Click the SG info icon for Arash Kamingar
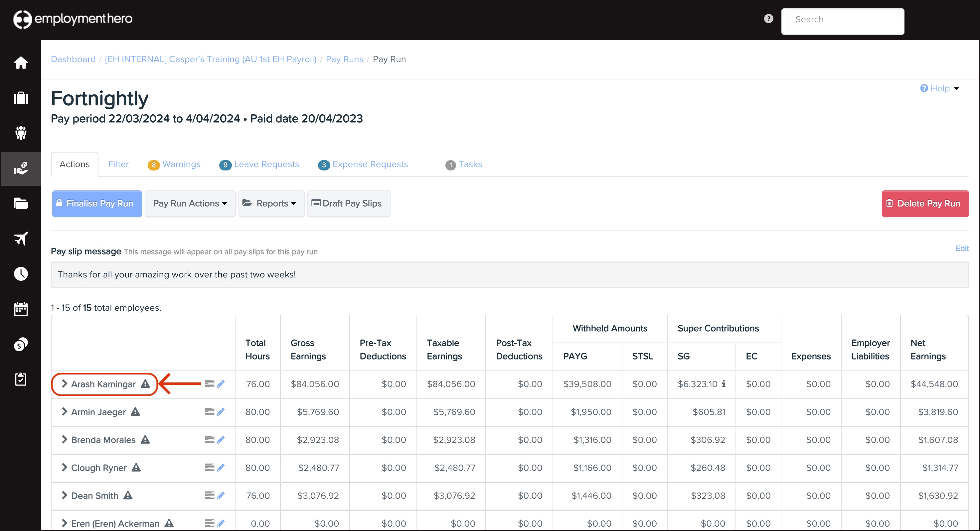 pyautogui.click(x=724, y=383)
